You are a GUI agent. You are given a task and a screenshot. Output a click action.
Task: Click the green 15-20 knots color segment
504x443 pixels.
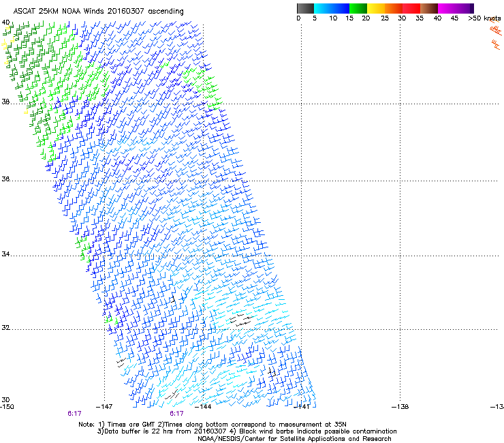358,8
